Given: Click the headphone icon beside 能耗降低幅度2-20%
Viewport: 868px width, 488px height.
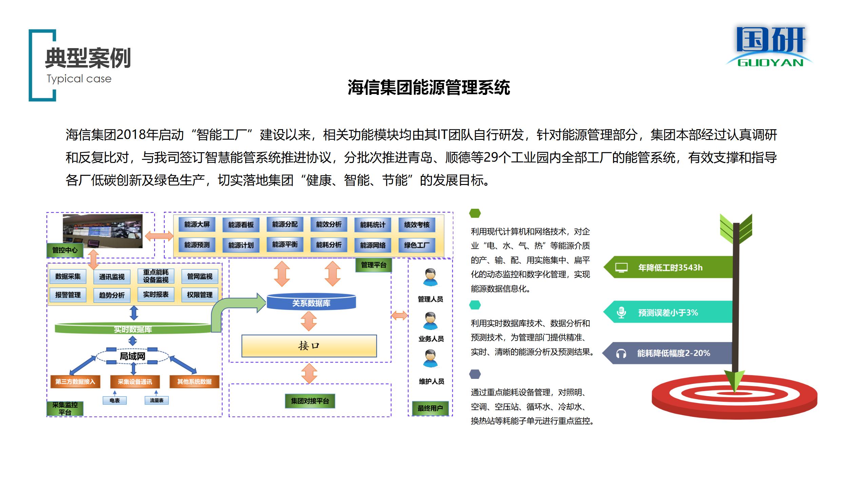Looking at the screenshot, I should coord(621,353).
